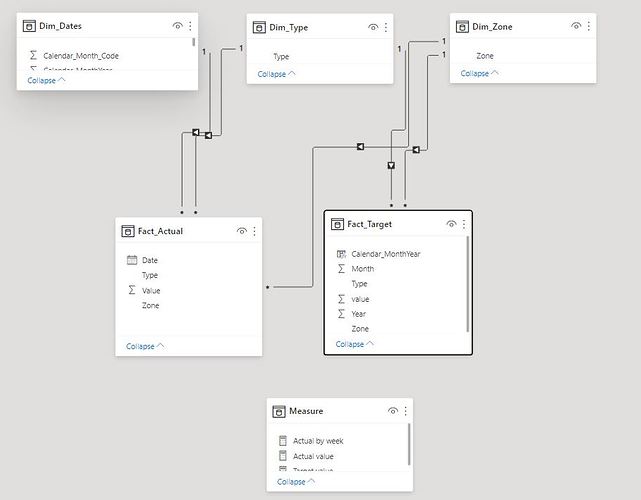This screenshot has height=500, width=641.
Task: Click the Measure table field list scrollbar
Action: point(409,444)
